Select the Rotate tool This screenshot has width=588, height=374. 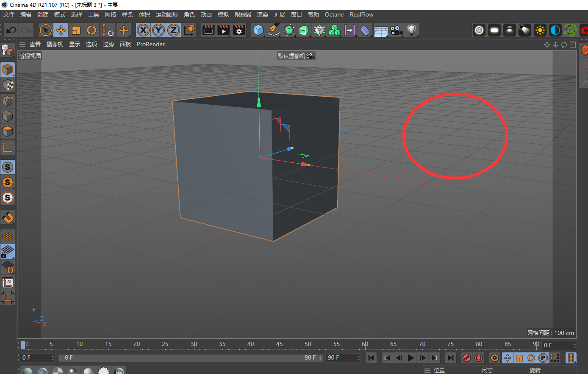(92, 30)
